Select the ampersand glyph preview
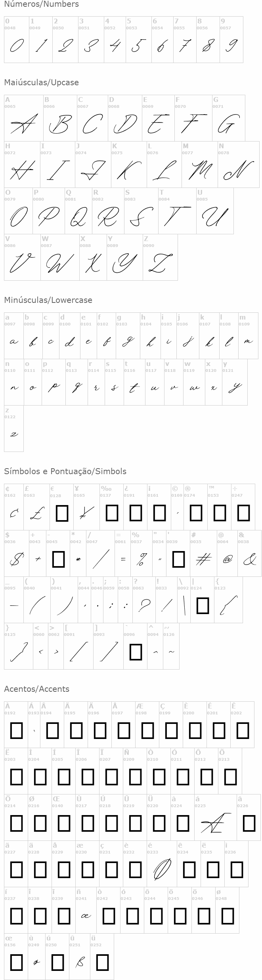This screenshot has height=980, width=262. click(249, 559)
